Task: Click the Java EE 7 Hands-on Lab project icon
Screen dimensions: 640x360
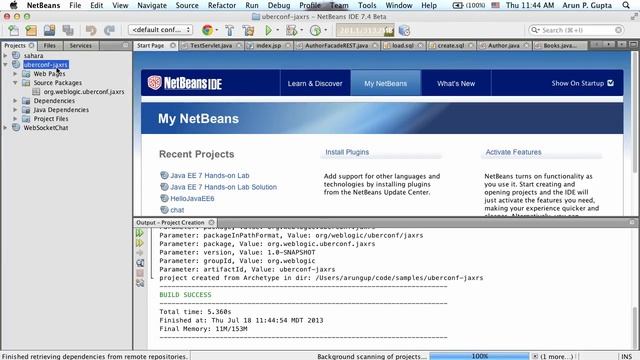Action: [x=164, y=175]
